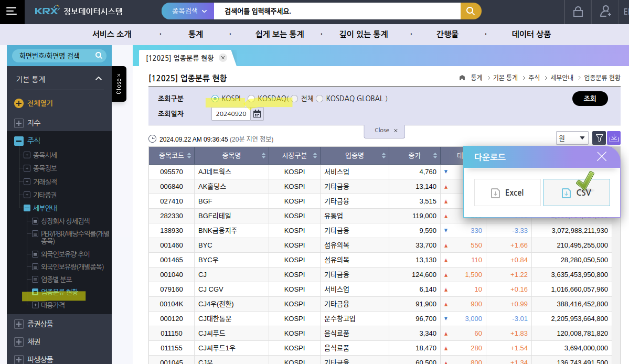This screenshot has height=364, width=629.
Task: Open the 간행물 menu
Action: (447, 35)
